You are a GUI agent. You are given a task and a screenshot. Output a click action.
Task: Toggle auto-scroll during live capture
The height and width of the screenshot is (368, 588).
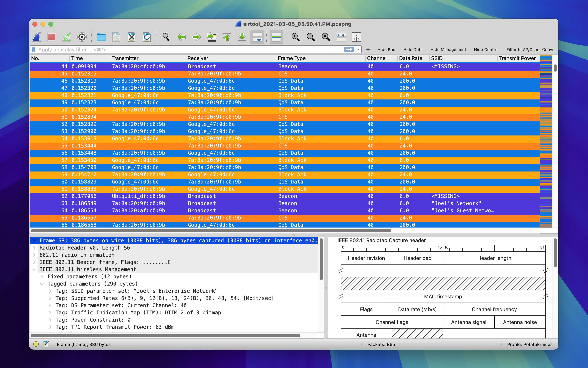[257, 37]
